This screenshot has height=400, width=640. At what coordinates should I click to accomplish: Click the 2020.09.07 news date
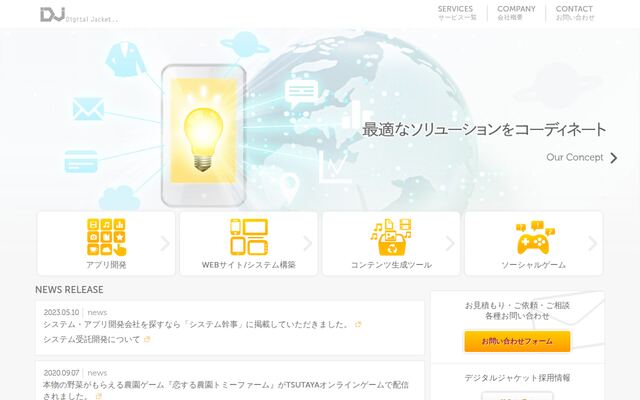coord(61,373)
